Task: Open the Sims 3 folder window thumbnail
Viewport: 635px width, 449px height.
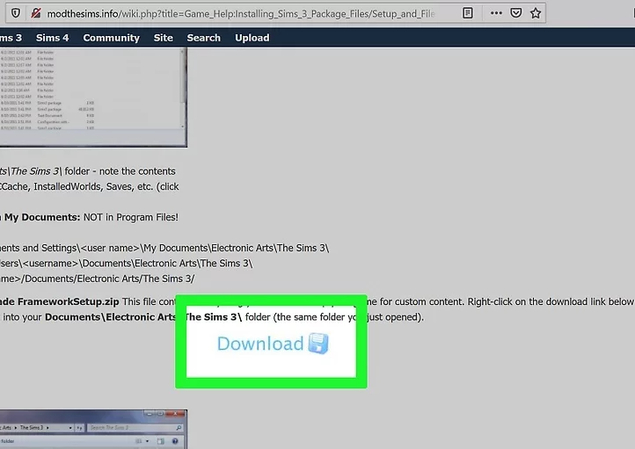Action: (x=93, y=429)
